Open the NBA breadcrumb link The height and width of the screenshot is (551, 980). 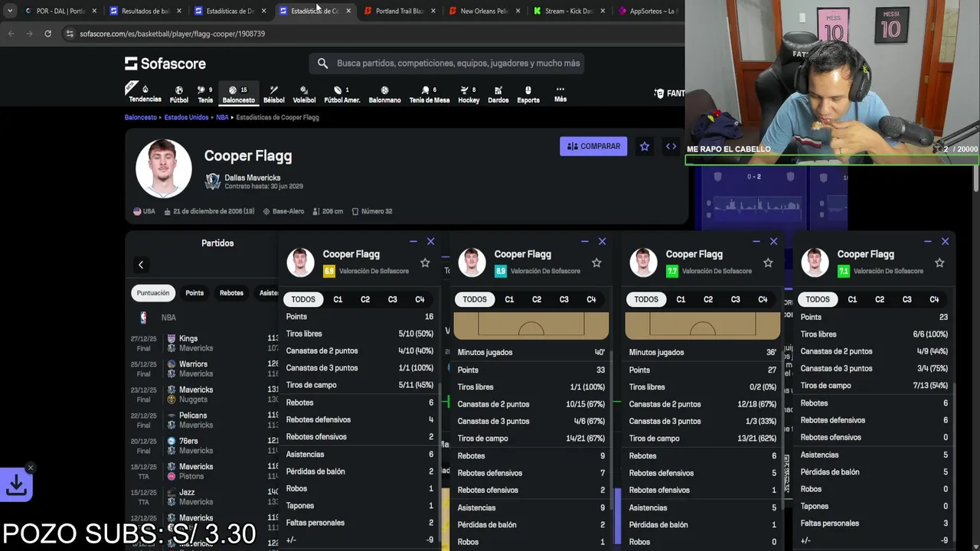tap(222, 117)
